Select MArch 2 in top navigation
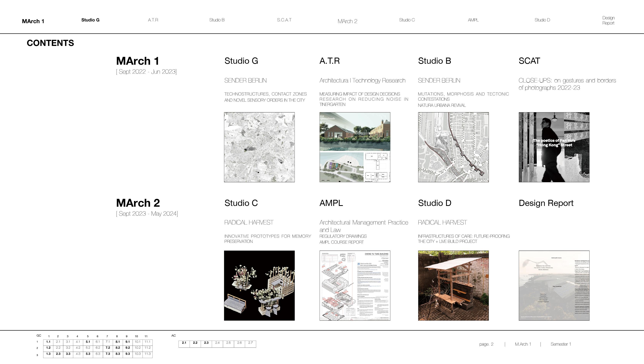Screen dimensions: 644x364 [347, 21]
